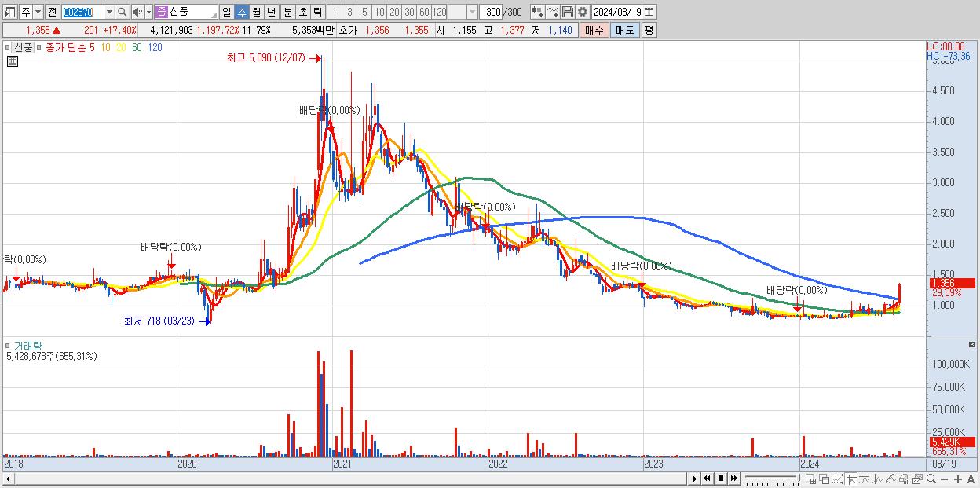Click the dotted crosshair chart icon
The image size is (980, 488).
tap(837, 479)
